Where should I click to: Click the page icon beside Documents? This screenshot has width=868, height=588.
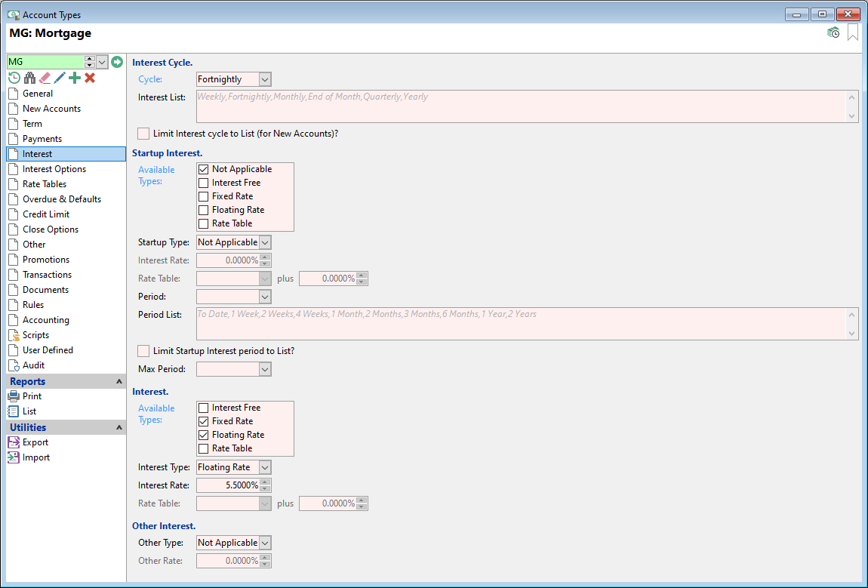point(14,290)
